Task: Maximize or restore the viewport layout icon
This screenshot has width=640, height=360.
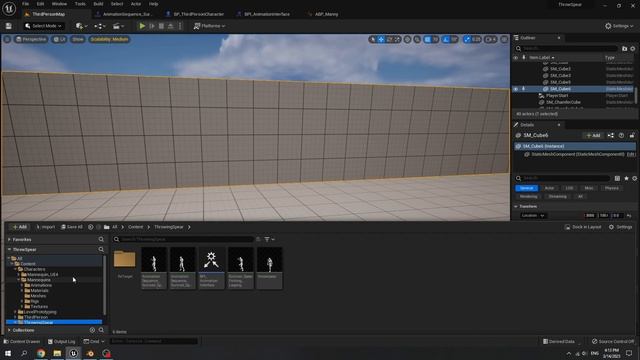Action: 504,40
